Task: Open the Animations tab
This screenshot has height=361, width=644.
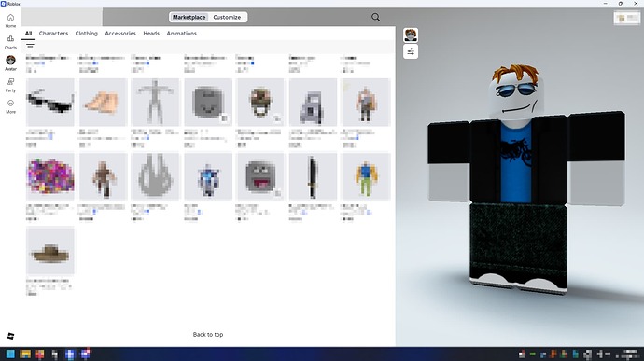Action: (x=182, y=34)
